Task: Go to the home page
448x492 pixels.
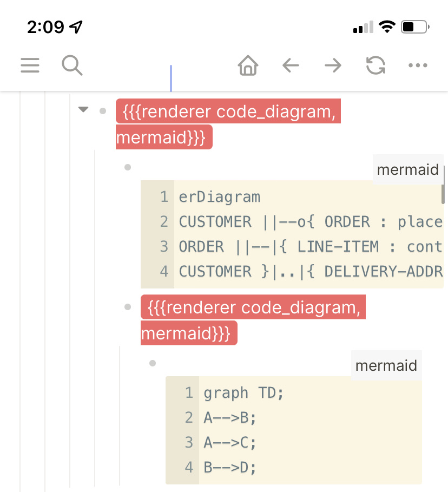Action: tap(247, 65)
